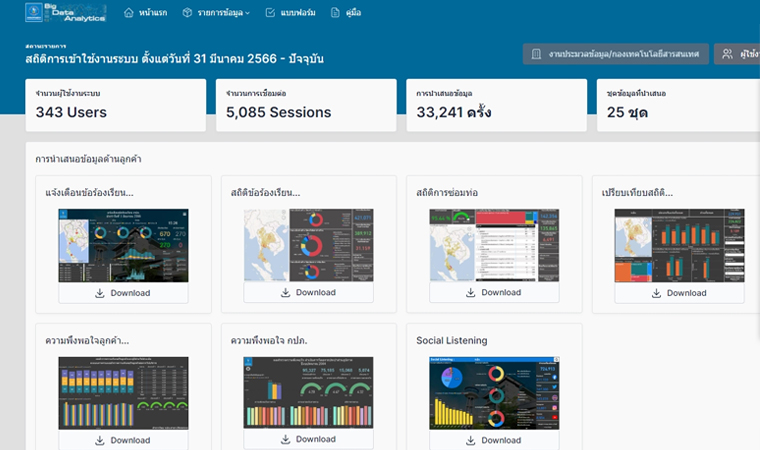Image resolution: width=760 pixels, height=450 pixels.
Task: Select the 33,241 ครั้ง statistic card
Action: [496, 105]
